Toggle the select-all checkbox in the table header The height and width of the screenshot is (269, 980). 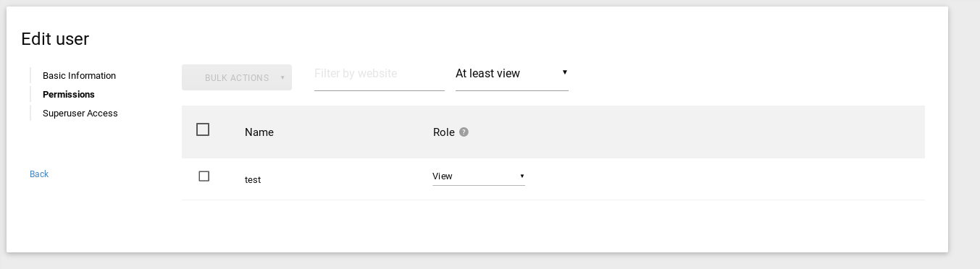pyautogui.click(x=203, y=129)
